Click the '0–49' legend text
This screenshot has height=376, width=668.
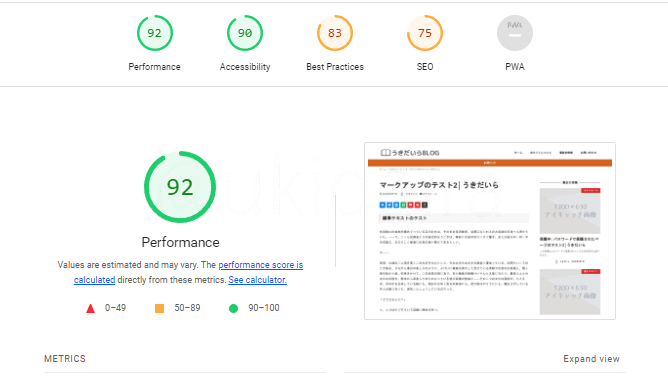(115, 308)
